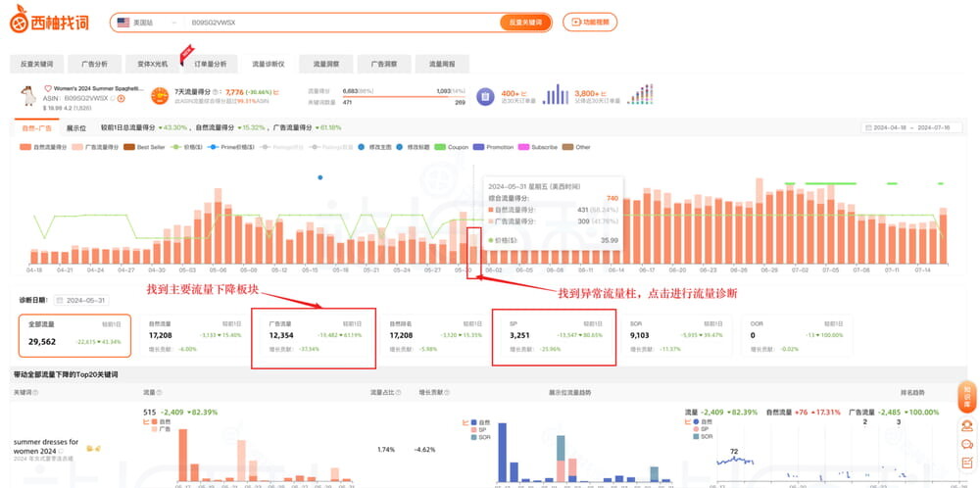Open the 功能视频 video tutorial button
This screenshot has height=488, width=980.
coord(587,22)
